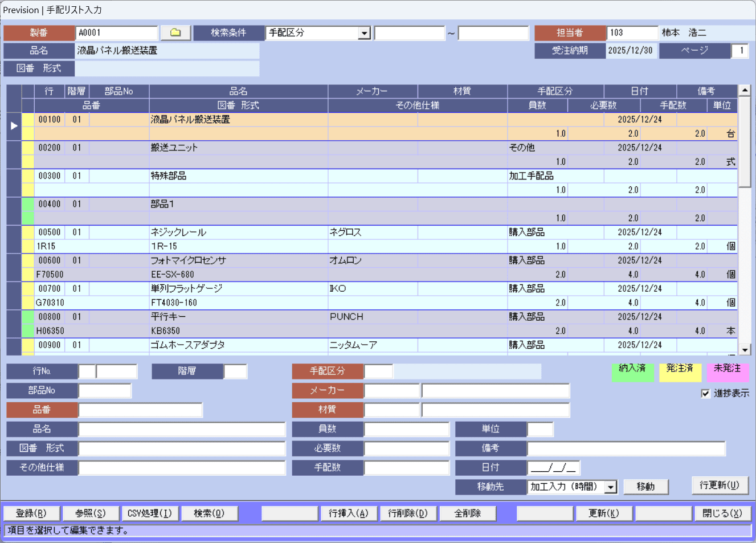Screen dimensions: 756x543
Task: Insert a row with 行挿入(A)
Action: (349, 513)
